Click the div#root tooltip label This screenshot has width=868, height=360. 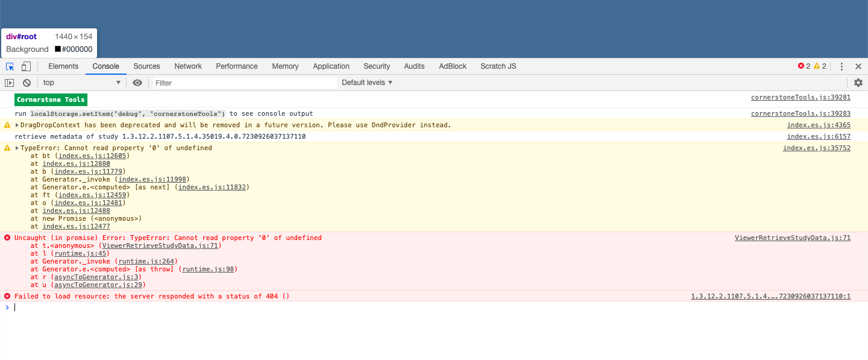coord(21,37)
